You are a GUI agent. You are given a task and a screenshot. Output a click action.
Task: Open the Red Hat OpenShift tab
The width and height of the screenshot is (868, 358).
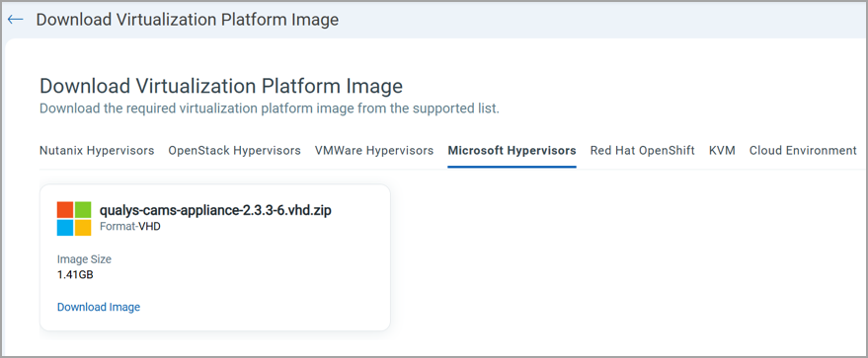pos(642,150)
